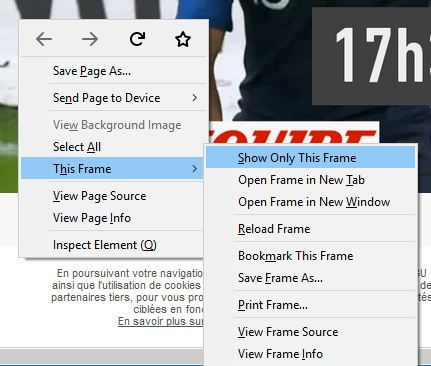Choose Print Frame…
The width and height of the screenshot is (431, 366).
click(310, 305)
